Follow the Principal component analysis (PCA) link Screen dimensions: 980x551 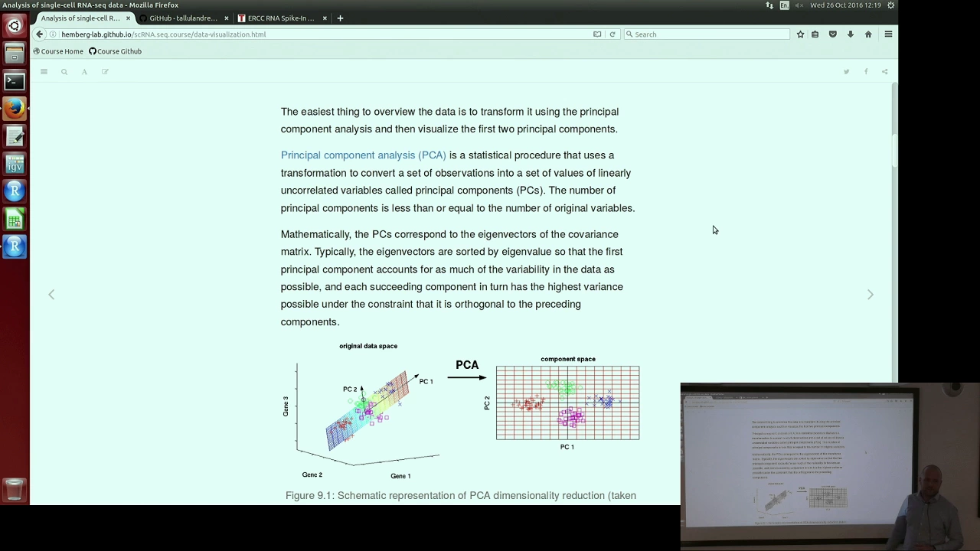pyautogui.click(x=363, y=155)
